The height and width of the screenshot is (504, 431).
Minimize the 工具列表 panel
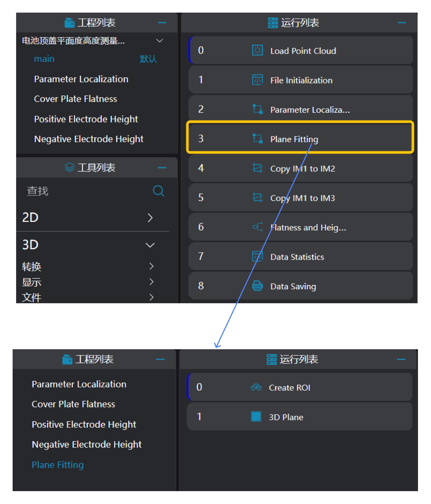coord(162,168)
